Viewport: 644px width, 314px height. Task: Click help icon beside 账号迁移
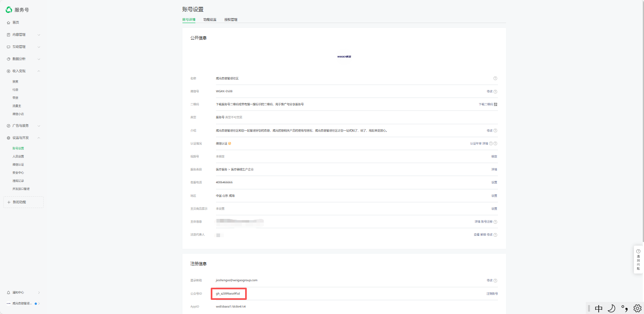[496, 222]
